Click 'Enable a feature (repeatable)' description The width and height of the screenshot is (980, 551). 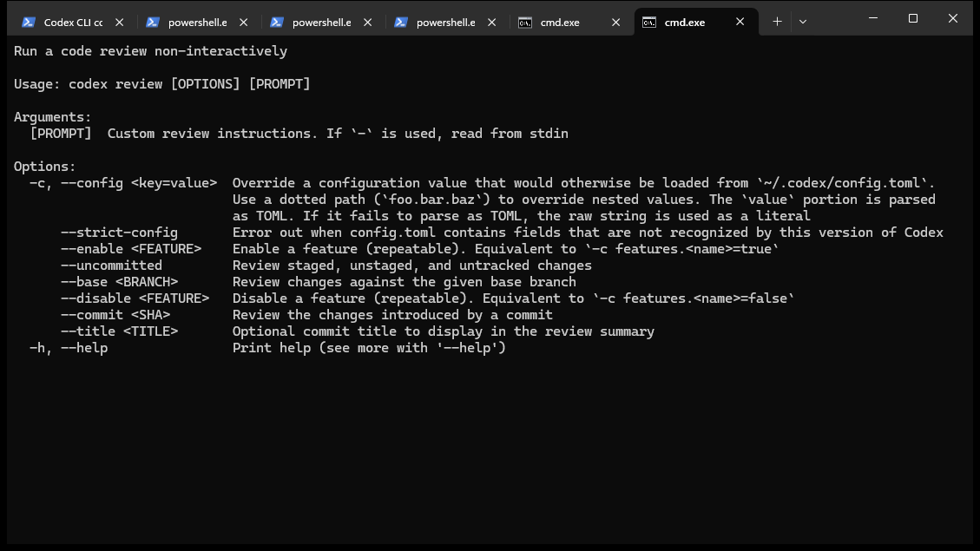tap(506, 249)
